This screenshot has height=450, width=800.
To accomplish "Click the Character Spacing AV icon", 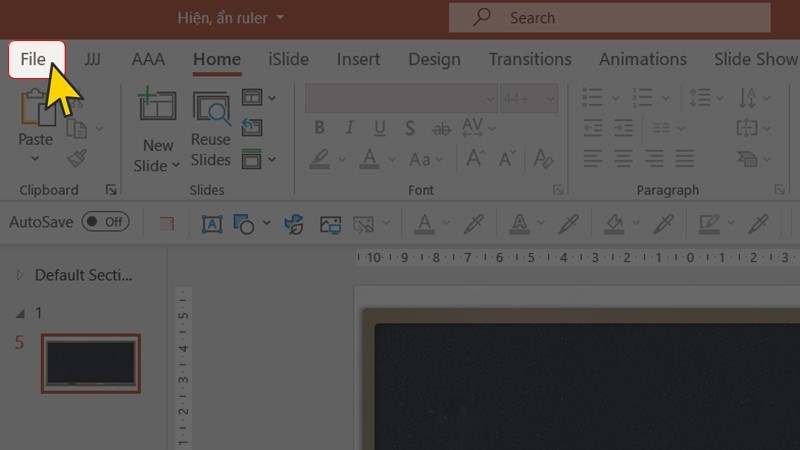I will [x=472, y=128].
